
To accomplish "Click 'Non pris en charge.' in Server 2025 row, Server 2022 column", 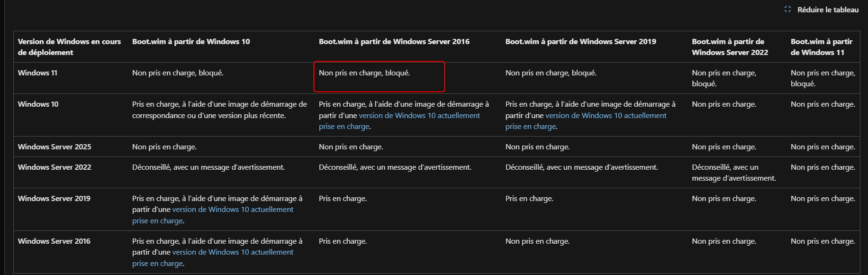I will [724, 147].
